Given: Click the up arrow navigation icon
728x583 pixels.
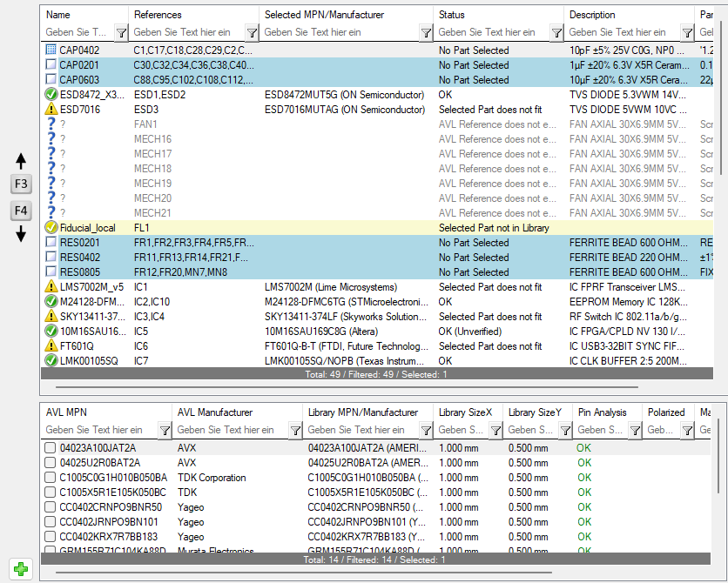Looking at the screenshot, I should tap(21, 161).
